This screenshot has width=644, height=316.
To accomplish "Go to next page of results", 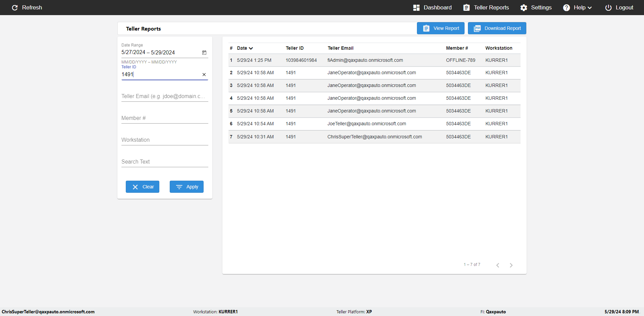I will tap(511, 265).
